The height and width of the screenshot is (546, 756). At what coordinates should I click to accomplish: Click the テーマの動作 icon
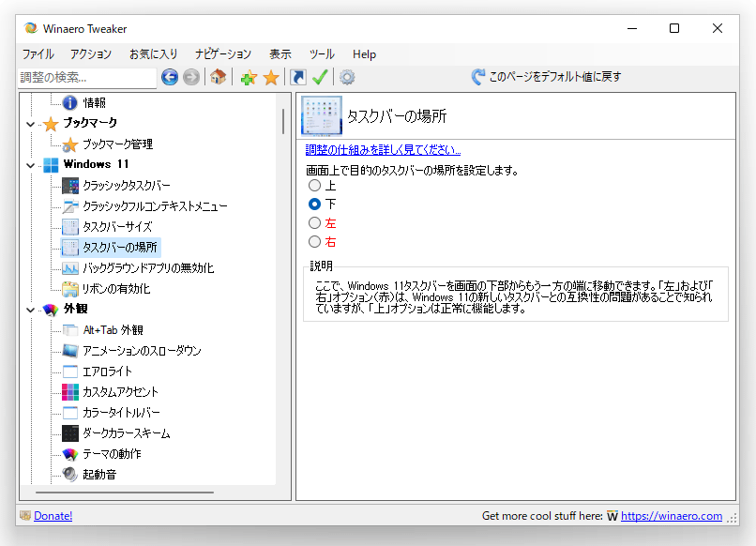[70, 454]
